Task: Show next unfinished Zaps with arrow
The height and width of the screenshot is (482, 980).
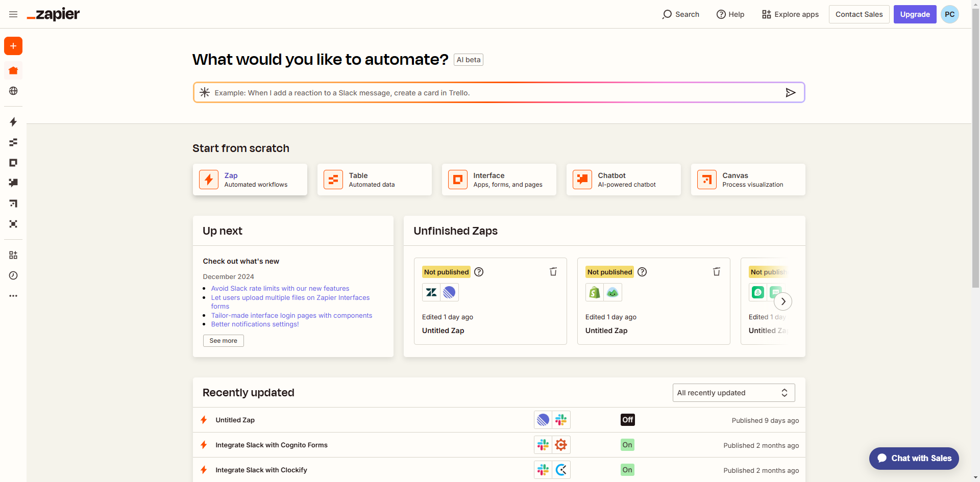Action: coord(783,301)
